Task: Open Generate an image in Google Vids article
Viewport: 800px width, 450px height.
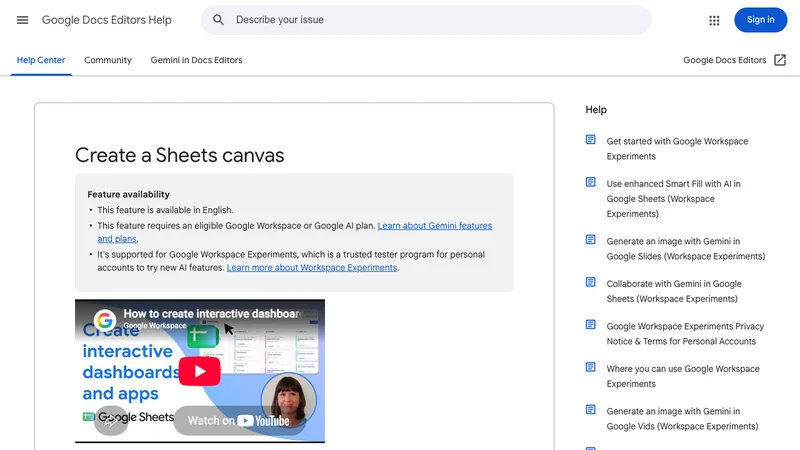Action: point(682,418)
